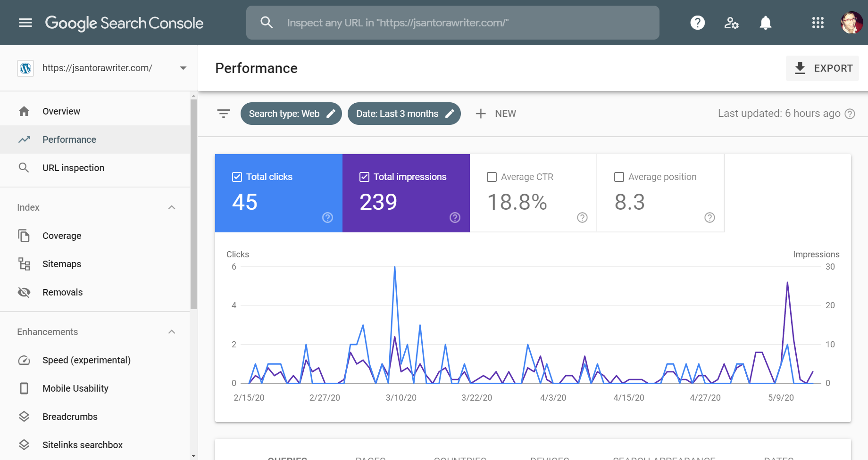Edit Search type with its pencil icon
The height and width of the screenshot is (460, 868).
coord(331,114)
